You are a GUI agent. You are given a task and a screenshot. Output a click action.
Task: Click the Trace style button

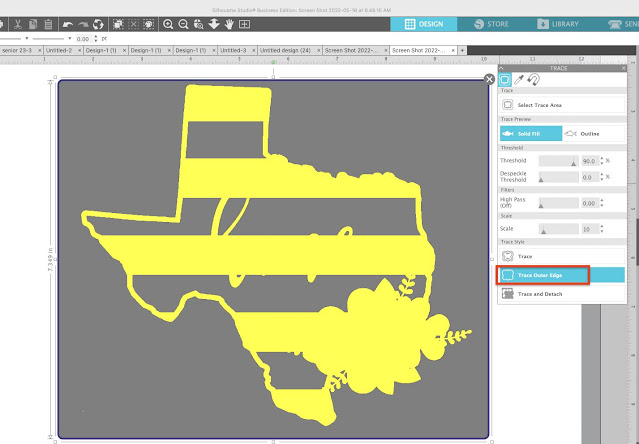562,256
